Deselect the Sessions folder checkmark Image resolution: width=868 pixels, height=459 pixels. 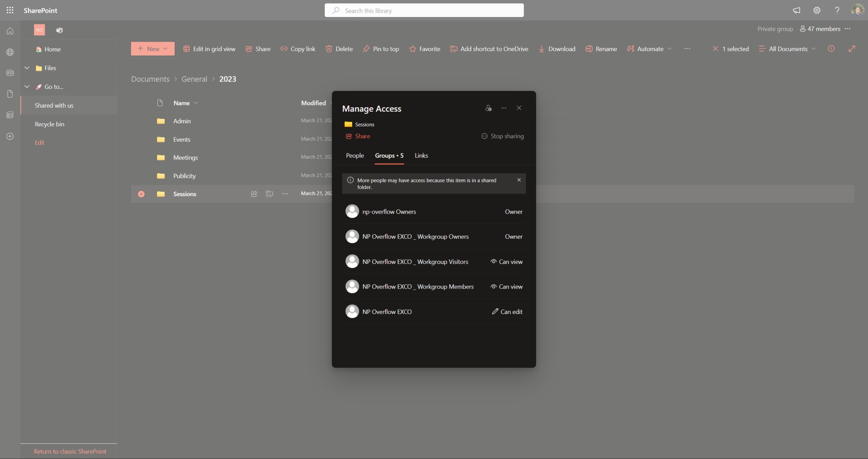click(141, 194)
